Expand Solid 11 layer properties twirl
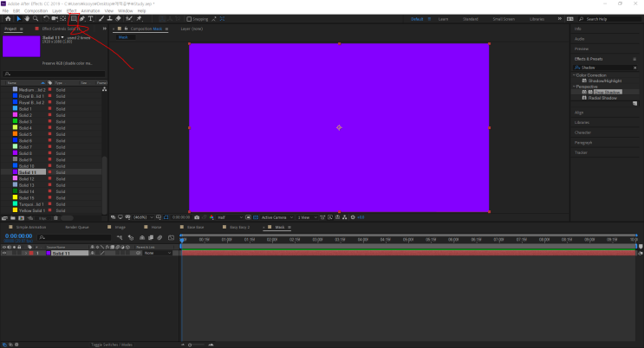 click(25, 253)
